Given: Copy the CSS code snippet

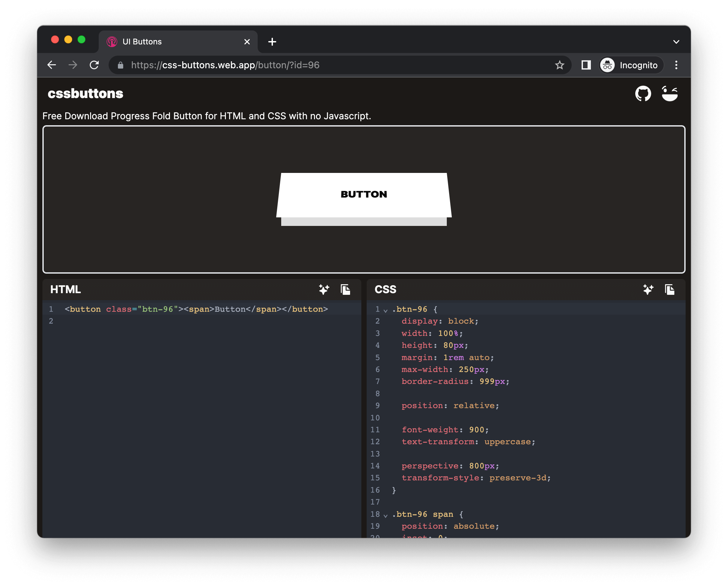Looking at the screenshot, I should (669, 290).
